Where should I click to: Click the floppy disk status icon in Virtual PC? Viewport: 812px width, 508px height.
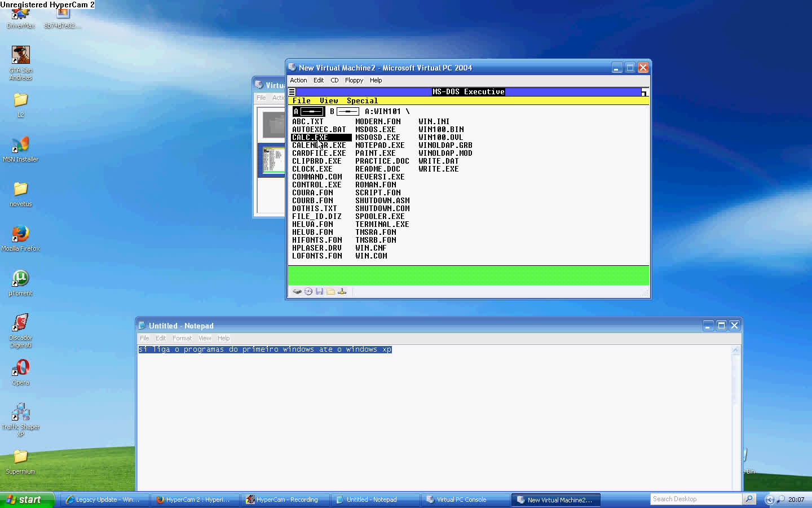pyautogui.click(x=319, y=291)
